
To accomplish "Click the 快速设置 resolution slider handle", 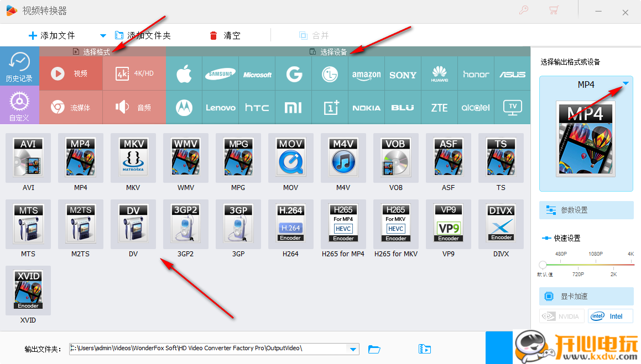I will [543, 265].
